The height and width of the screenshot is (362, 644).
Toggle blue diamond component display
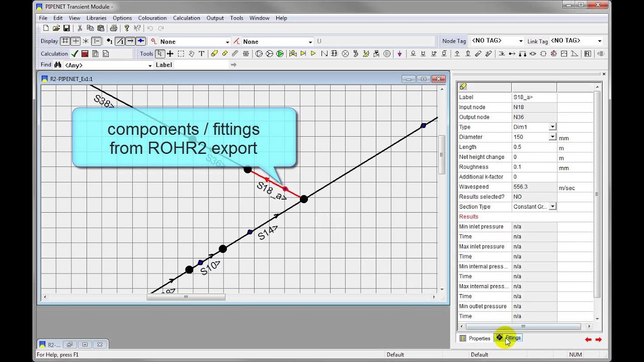(x=141, y=41)
